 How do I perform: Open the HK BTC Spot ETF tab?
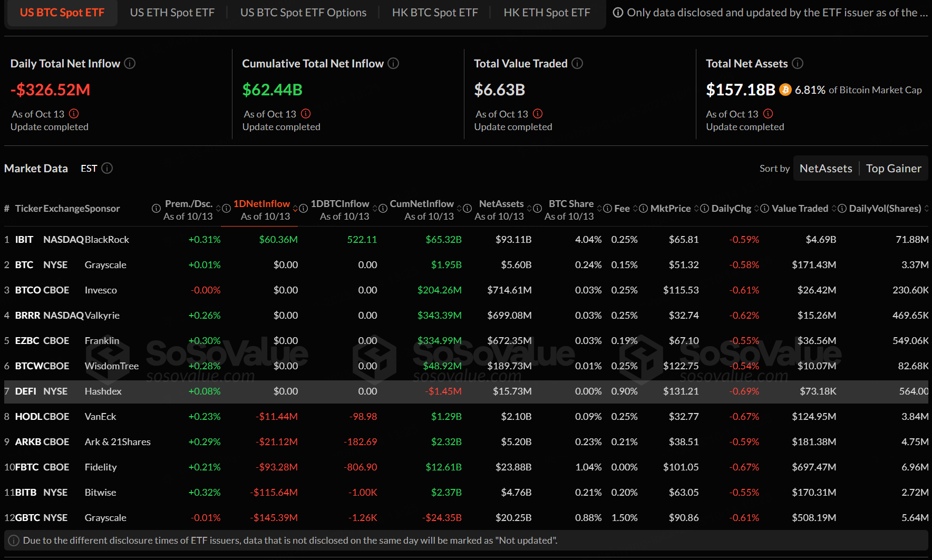click(435, 13)
